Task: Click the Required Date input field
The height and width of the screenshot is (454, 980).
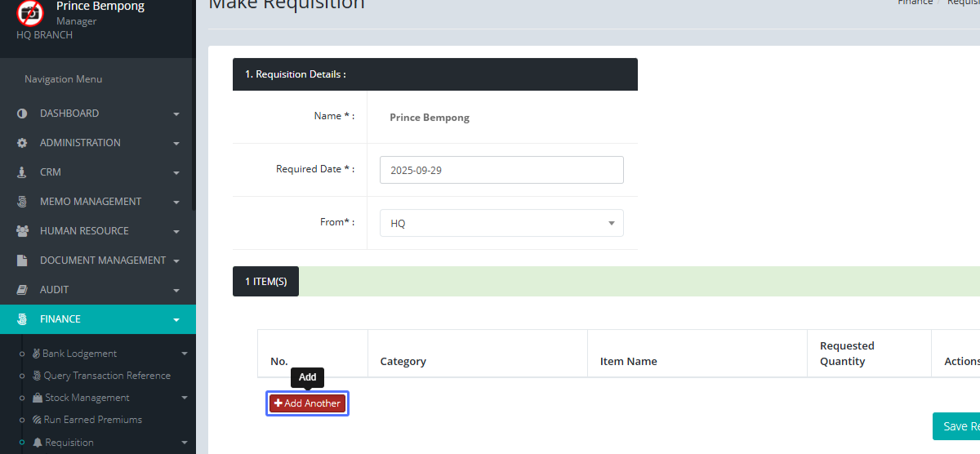Action: [x=501, y=171]
